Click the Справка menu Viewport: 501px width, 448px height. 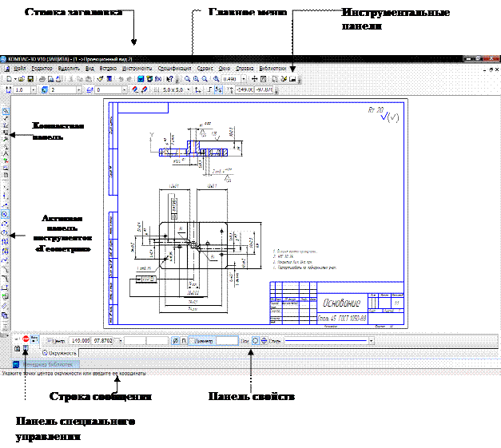click(245, 69)
